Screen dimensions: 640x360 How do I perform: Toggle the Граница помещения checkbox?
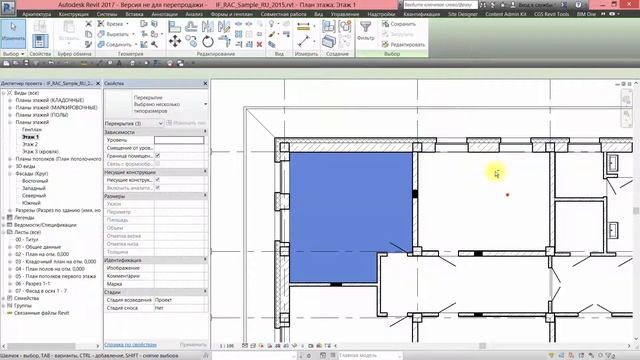(158, 156)
